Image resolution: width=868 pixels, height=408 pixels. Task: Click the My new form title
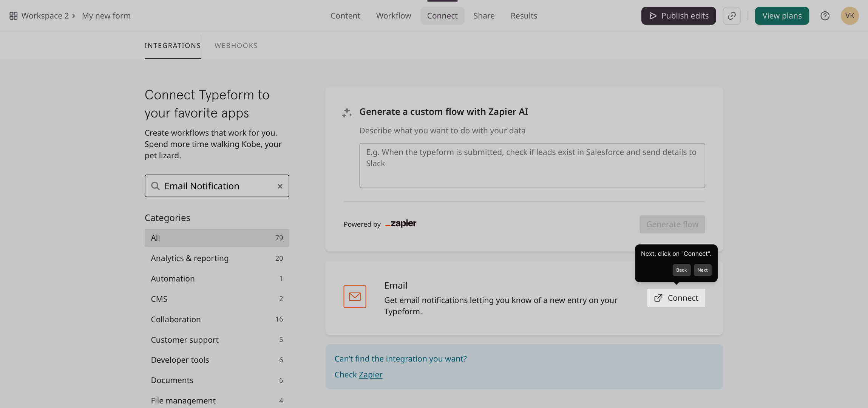[106, 16]
